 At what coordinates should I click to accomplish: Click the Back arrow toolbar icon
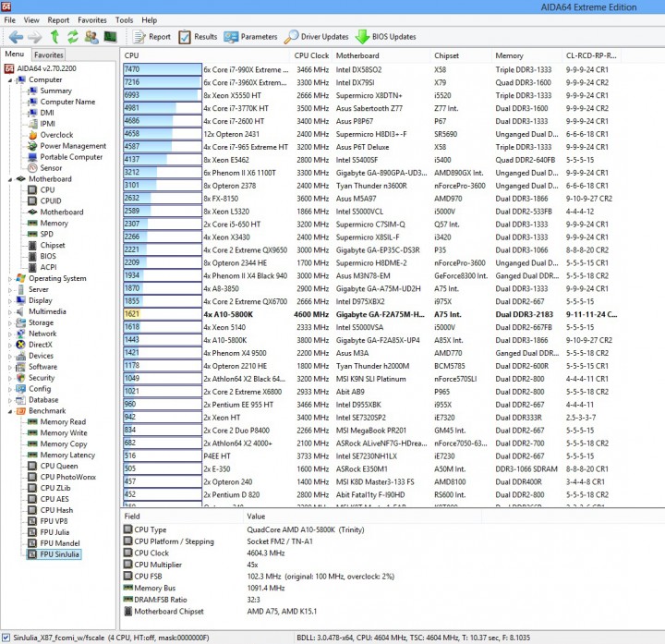16,37
